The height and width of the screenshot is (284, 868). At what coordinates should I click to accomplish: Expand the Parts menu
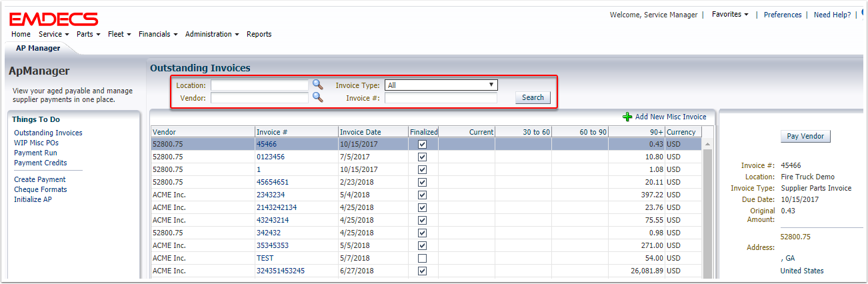(x=88, y=34)
